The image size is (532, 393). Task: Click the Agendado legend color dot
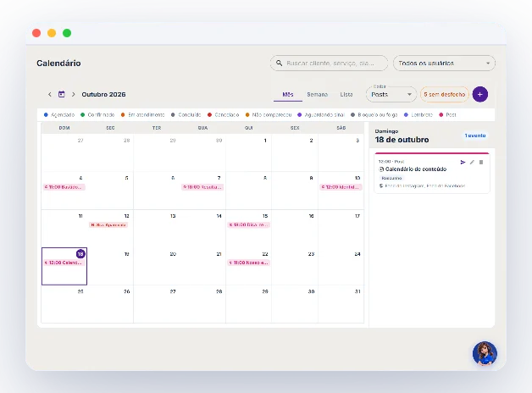point(46,115)
